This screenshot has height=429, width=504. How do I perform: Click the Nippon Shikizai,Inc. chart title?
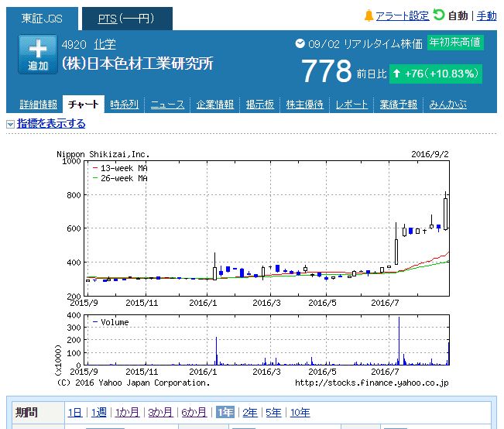click(103, 154)
